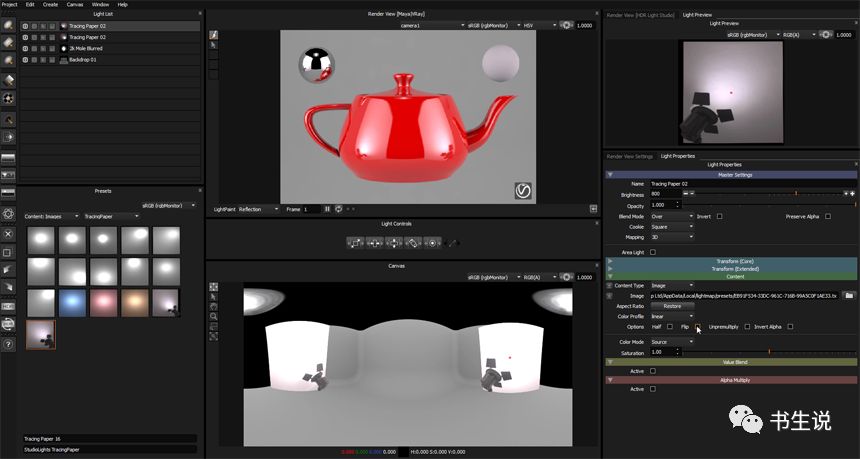
Task: Open the Create menu
Action: point(50,4)
